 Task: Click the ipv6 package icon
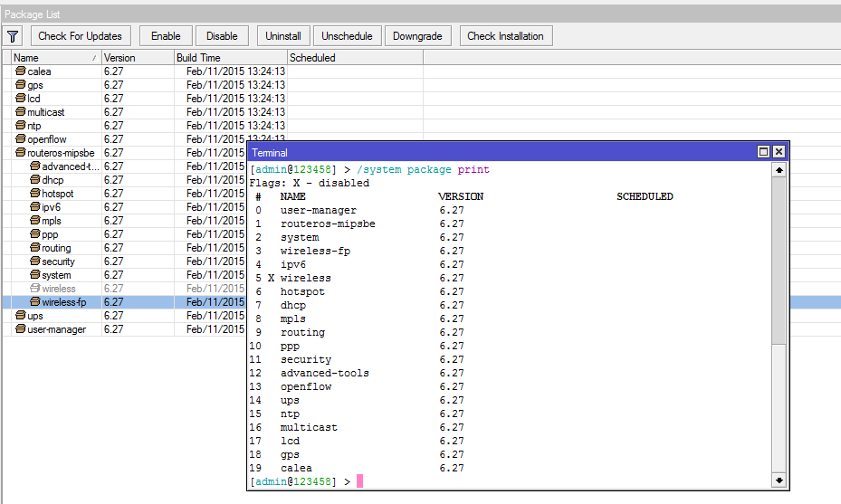click(x=35, y=206)
